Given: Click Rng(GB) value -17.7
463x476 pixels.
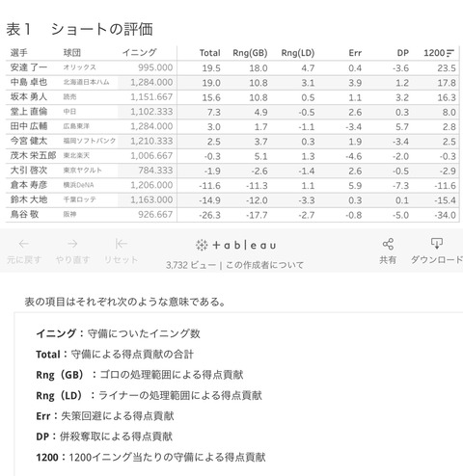Looking at the screenshot, I should coord(257,215).
